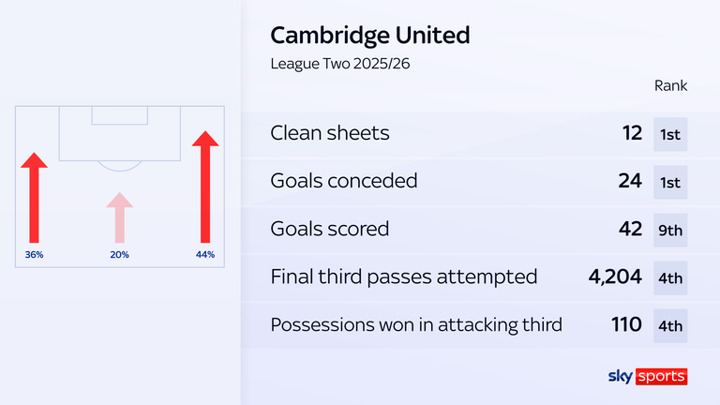Click the faded pink central arrow
Screen dimensions: 720x405
pos(119,218)
